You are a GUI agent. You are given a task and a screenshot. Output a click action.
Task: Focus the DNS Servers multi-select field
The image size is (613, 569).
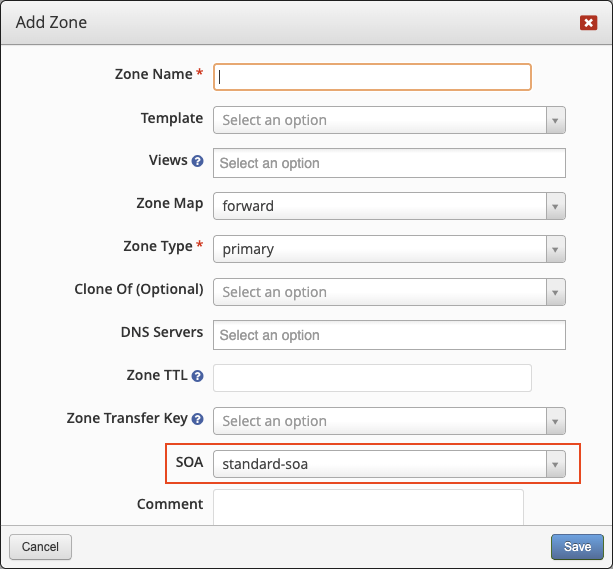[389, 335]
